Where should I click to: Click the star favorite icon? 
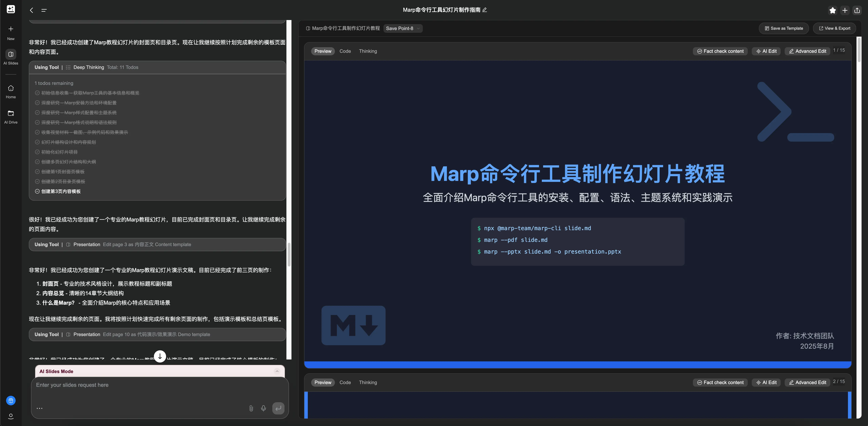click(833, 11)
